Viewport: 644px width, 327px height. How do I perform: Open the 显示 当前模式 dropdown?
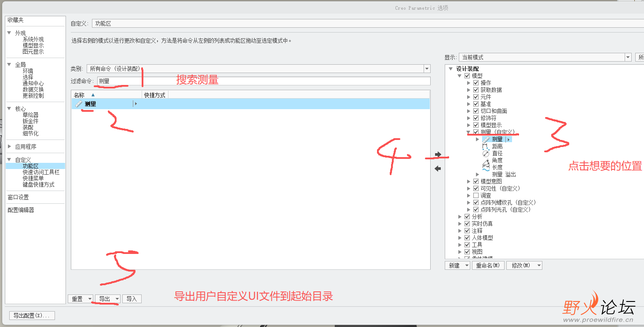(628, 57)
